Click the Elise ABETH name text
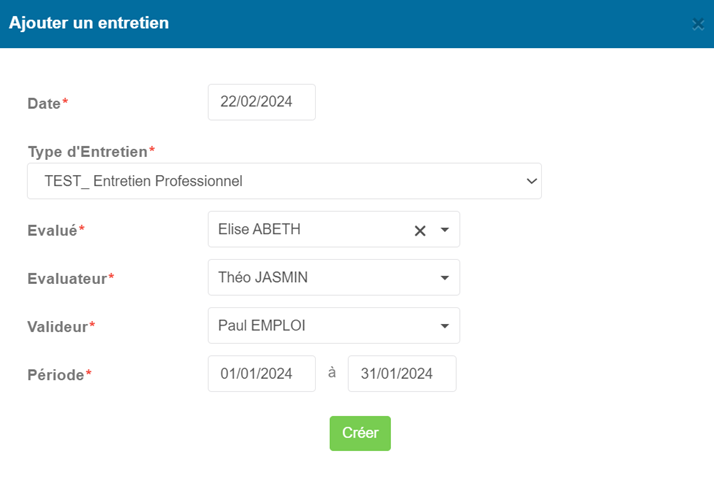 [x=260, y=229]
